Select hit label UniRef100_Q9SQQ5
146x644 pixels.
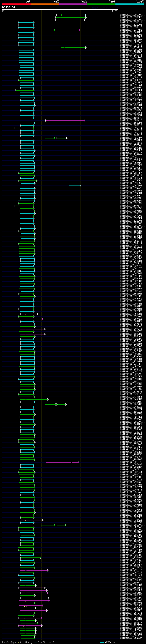tap(131, 50)
